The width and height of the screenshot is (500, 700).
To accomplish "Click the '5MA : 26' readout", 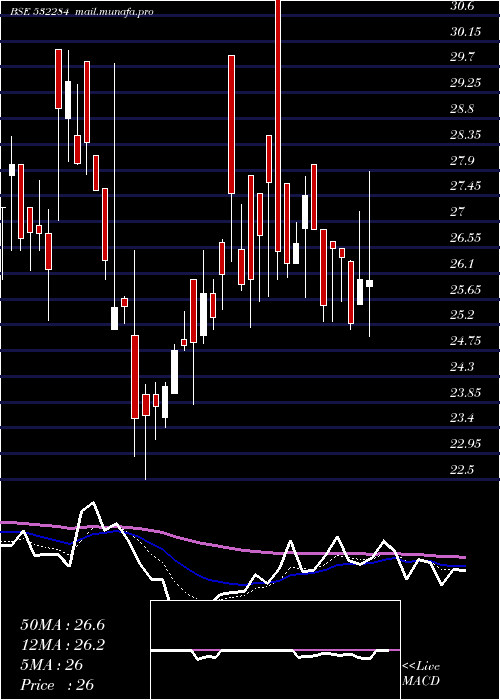I will point(52,665).
